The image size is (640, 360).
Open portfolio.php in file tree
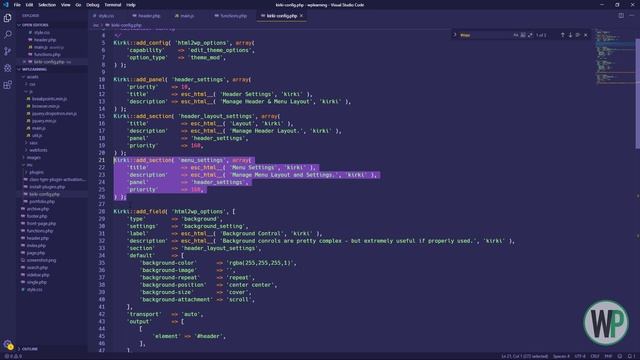(x=42, y=202)
